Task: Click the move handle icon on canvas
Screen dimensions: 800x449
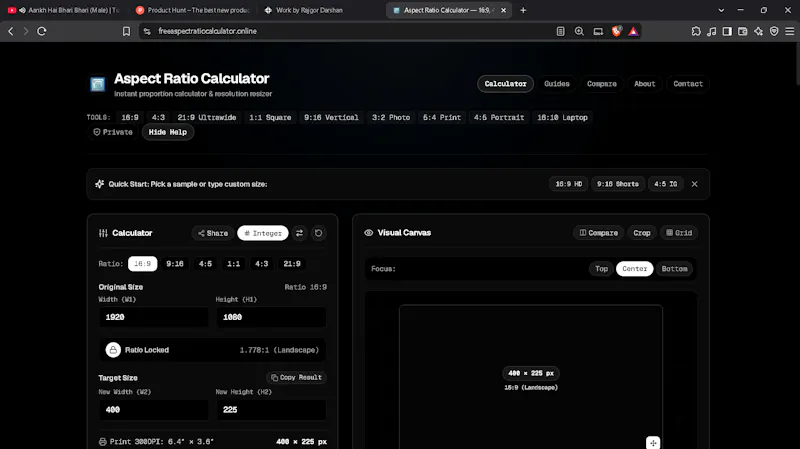Action: (x=653, y=442)
